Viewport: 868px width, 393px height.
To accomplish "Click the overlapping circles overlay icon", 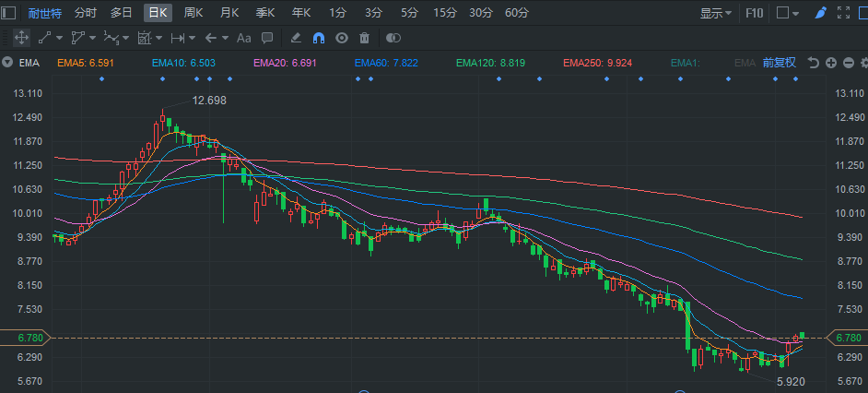I will [x=393, y=38].
